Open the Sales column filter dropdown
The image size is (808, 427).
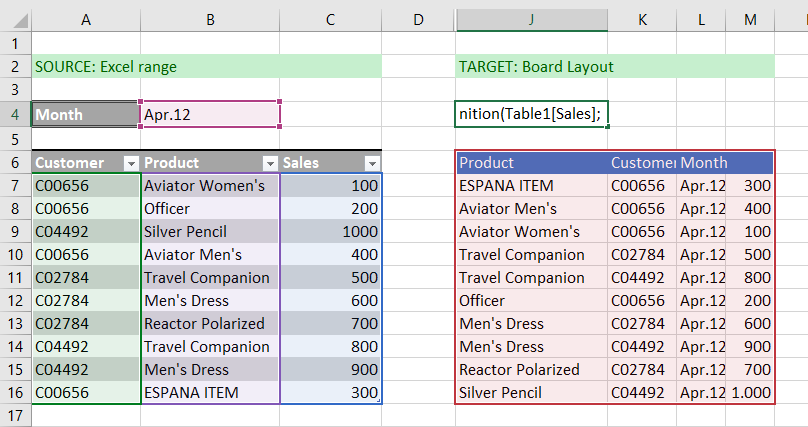point(372,163)
